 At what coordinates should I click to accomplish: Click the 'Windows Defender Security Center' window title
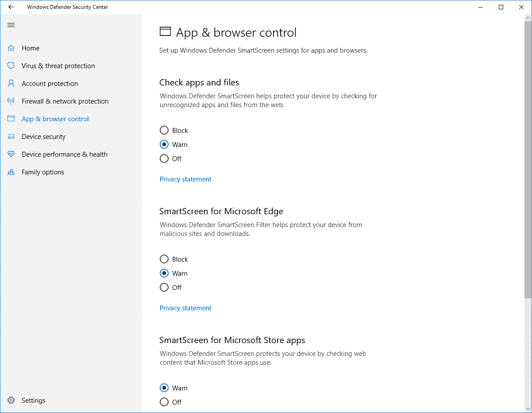click(x=67, y=7)
